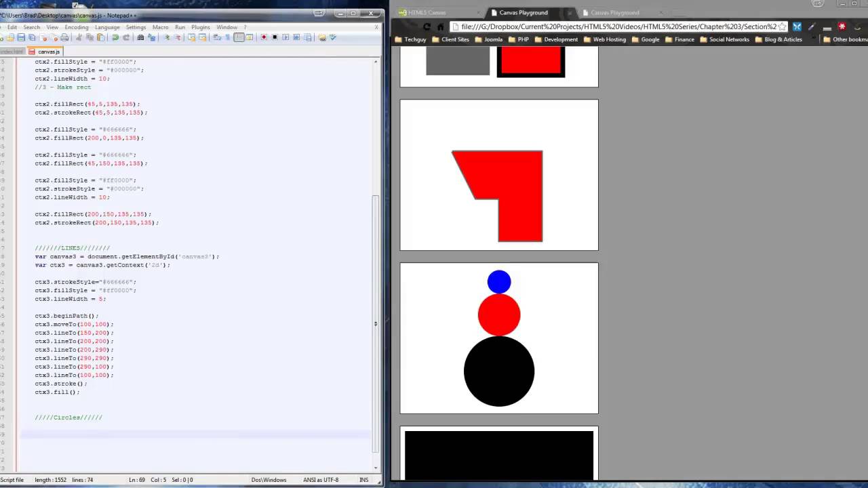Open the PHP bookmarks folder
The height and width of the screenshot is (488, 868).
[x=518, y=39]
